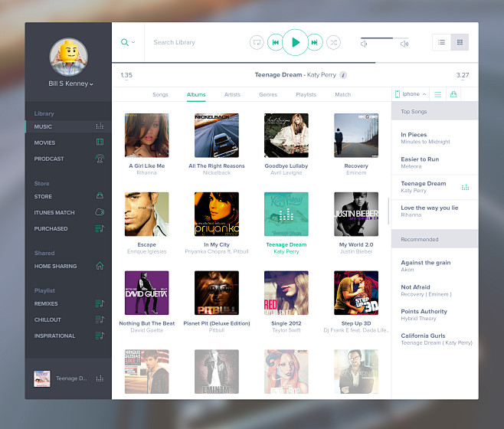Switch to list view
This screenshot has width=504, height=429.
[x=442, y=42]
